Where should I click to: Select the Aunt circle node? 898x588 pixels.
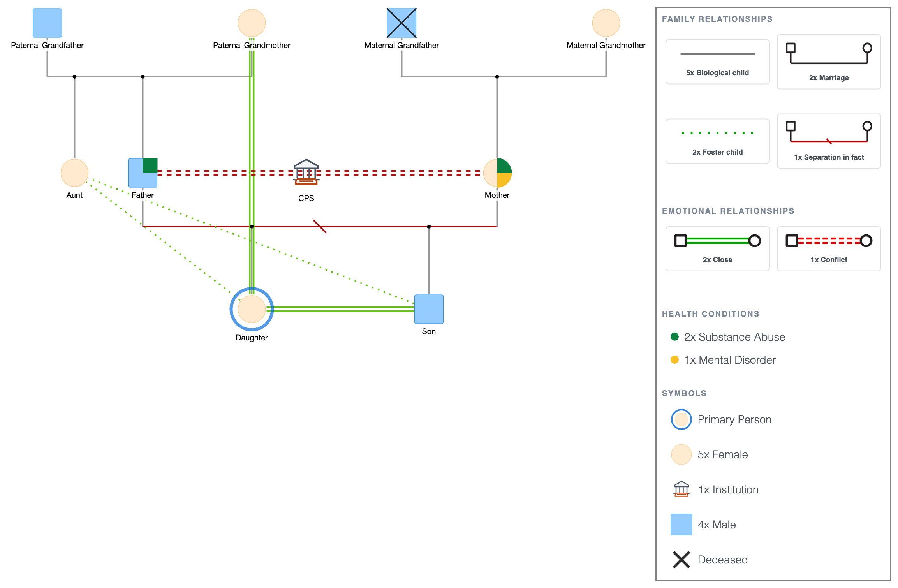(74, 173)
